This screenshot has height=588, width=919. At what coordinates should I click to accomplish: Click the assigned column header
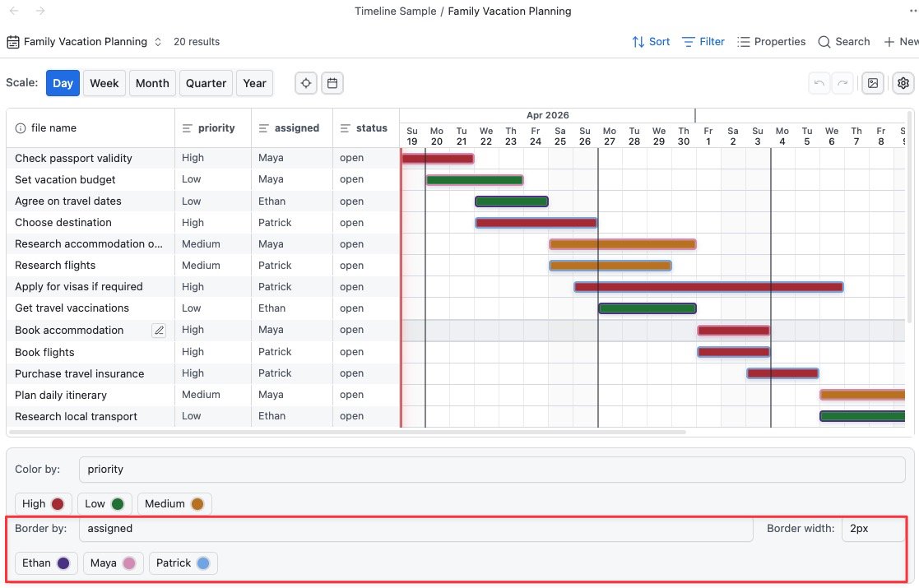[292, 127]
